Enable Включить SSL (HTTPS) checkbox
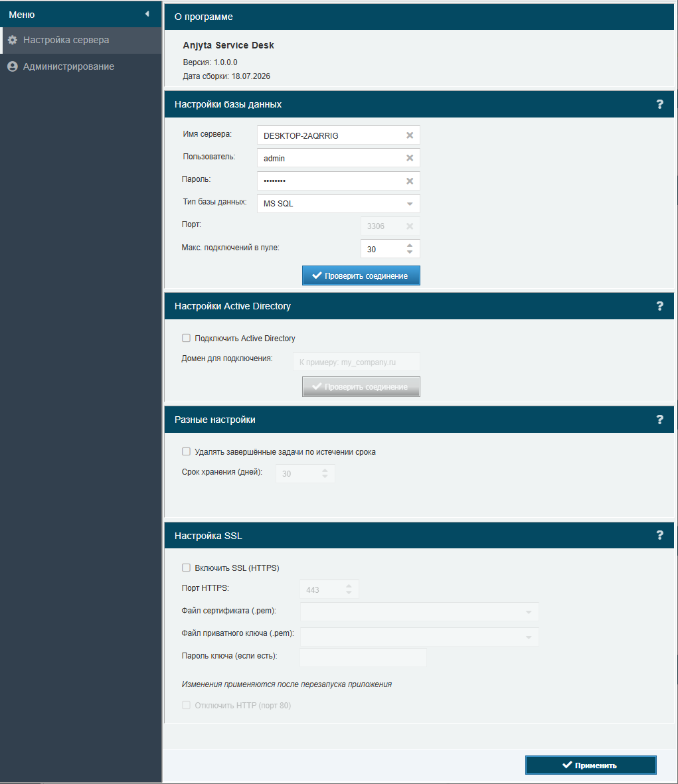The image size is (678, 784). (186, 568)
